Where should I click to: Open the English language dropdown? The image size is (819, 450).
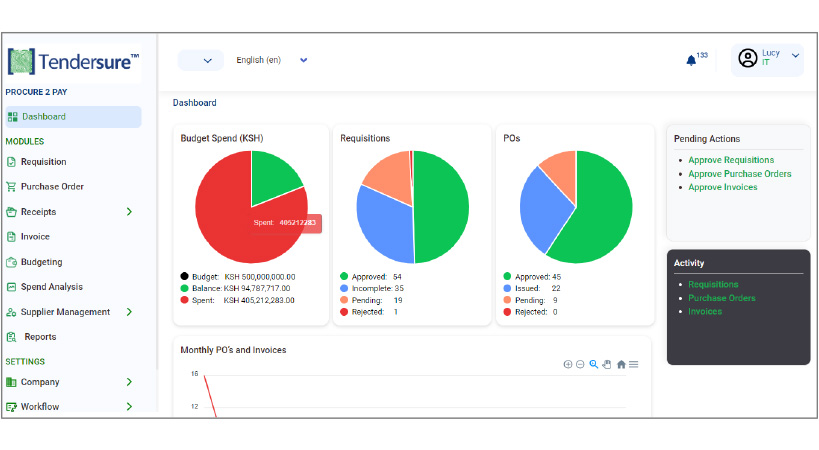(x=271, y=60)
